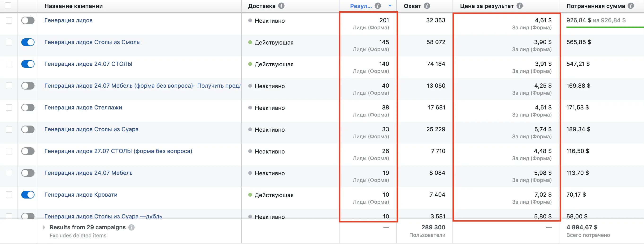Disable the Генерация лидов Кровати campaign toggle
644x244 pixels.
pyautogui.click(x=28, y=195)
